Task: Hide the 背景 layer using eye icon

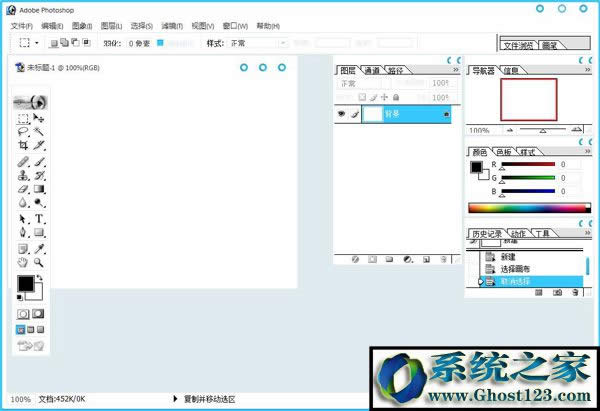Action: pyautogui.click(x=341, y=115)
